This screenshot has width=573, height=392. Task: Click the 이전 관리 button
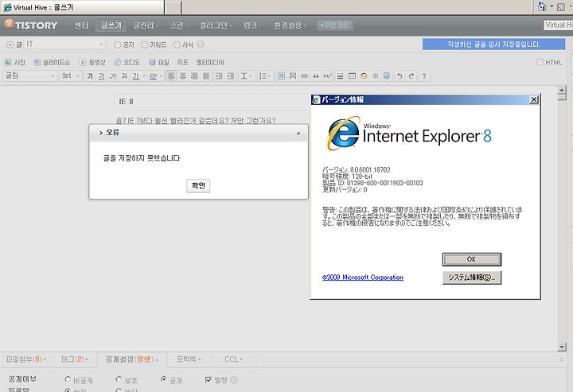coord(335,25)
